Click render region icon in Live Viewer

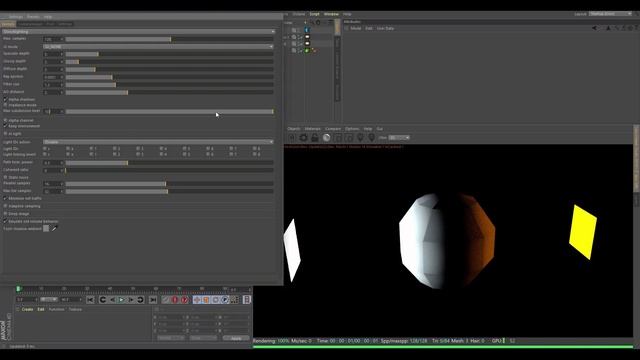click(x=338, y=138)
